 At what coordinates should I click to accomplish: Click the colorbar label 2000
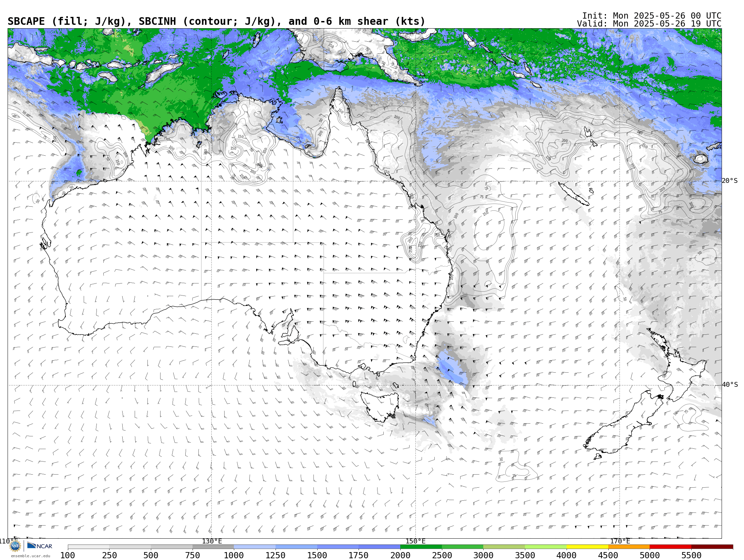point(400,556)
